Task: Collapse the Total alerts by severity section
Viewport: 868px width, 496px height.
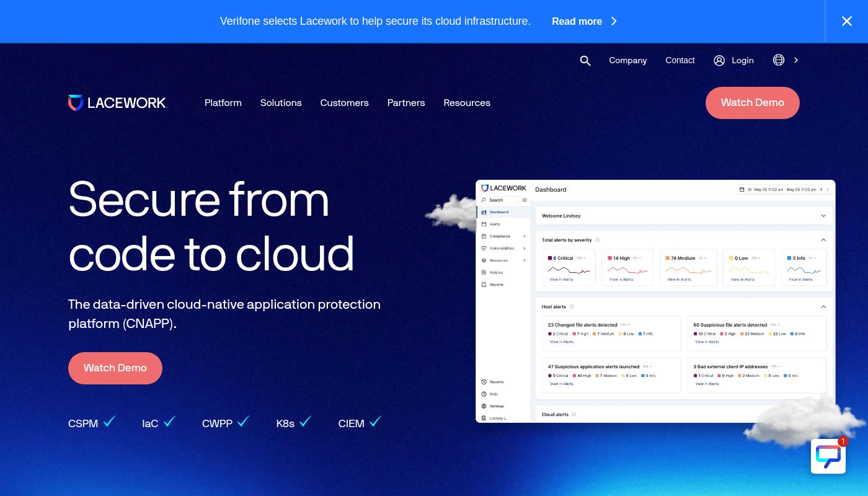Action: coord(823,240)
